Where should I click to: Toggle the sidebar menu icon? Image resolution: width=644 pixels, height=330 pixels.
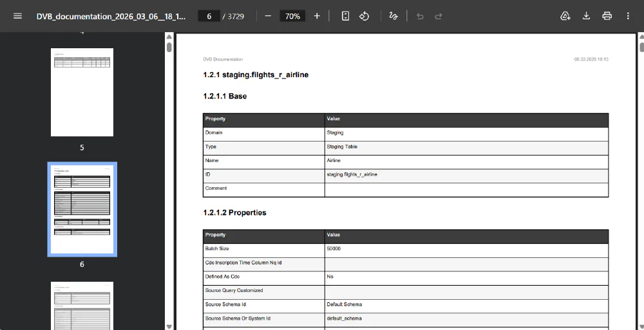[x=17, y=16]
